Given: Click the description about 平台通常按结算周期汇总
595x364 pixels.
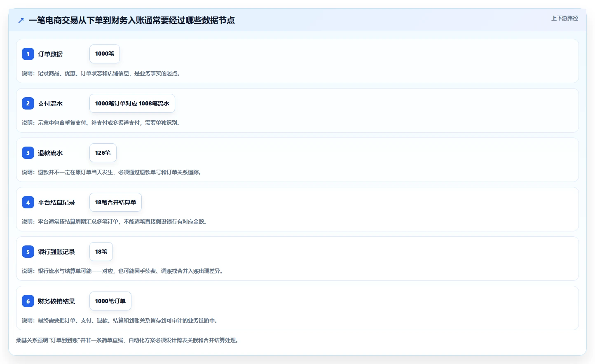Looking at the screenshot, I should click(114, 222).
